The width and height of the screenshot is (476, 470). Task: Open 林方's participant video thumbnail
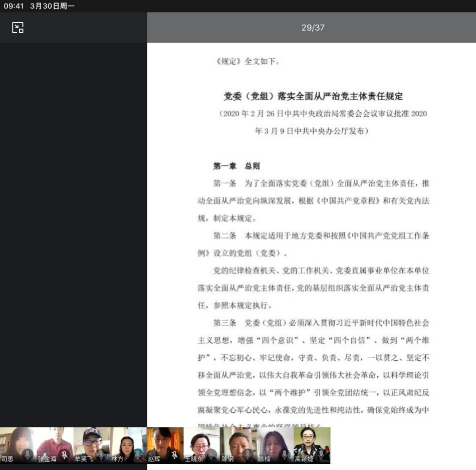[128, 445]
